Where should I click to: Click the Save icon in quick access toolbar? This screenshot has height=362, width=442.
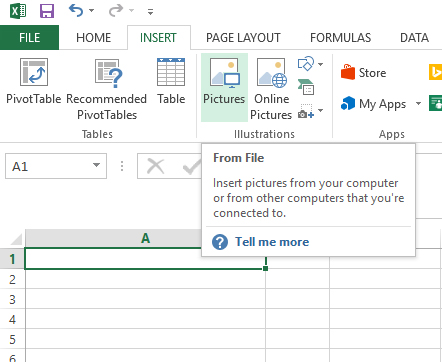pyautogui.click(x=47, y=11)
